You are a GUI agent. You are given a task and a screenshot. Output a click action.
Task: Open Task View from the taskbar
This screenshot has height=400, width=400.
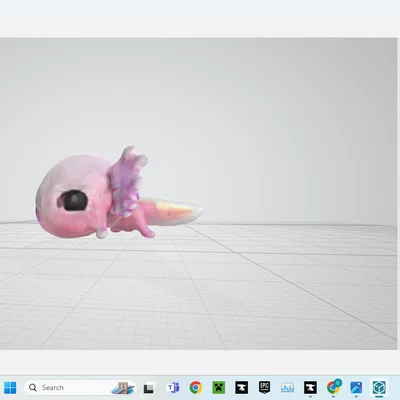pos(149,388)
